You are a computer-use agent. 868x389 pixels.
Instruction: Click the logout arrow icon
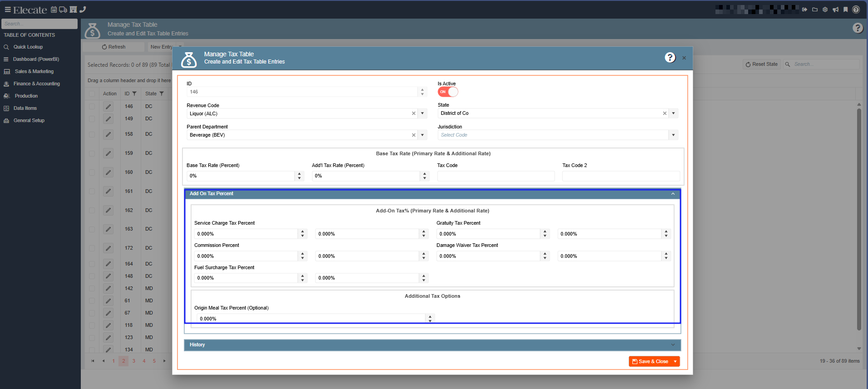click(804, 10)
